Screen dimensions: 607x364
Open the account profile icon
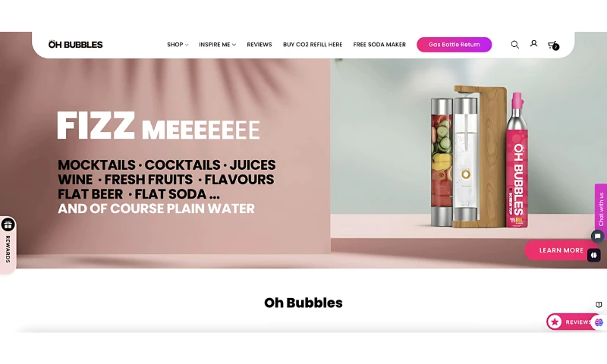tap(533, 44)
